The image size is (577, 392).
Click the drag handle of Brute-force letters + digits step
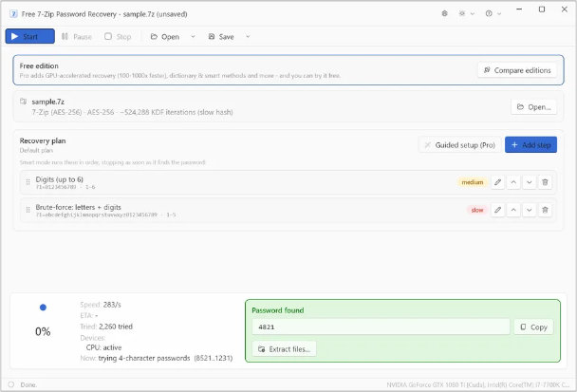[x=28, y=210]
